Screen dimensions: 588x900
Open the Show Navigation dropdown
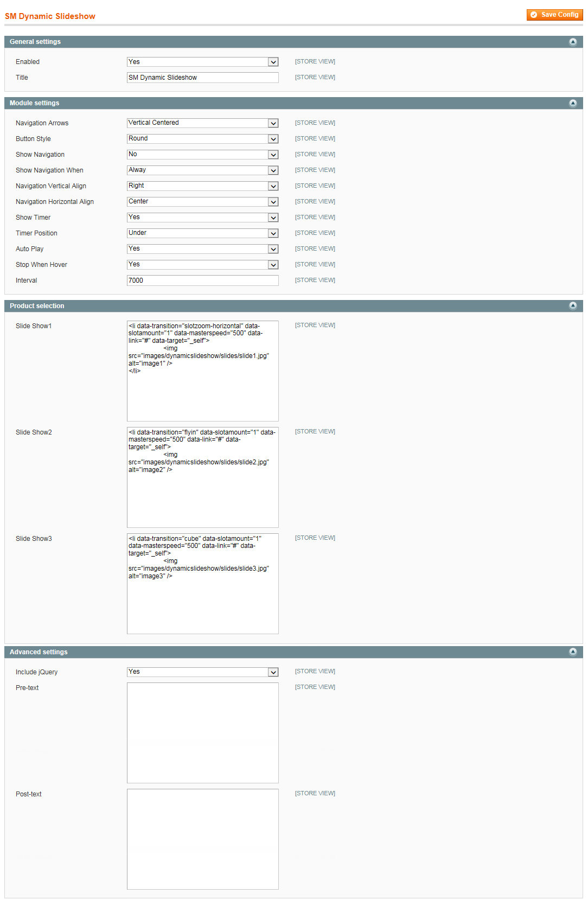203,155
